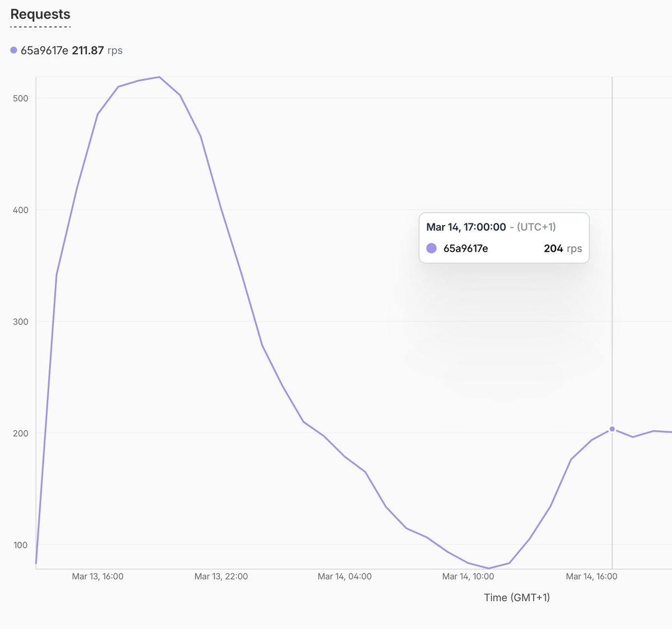672x629 pixels.
Task: Click the x-axis label Mar 13, 16:00
Action: (97, 576)
